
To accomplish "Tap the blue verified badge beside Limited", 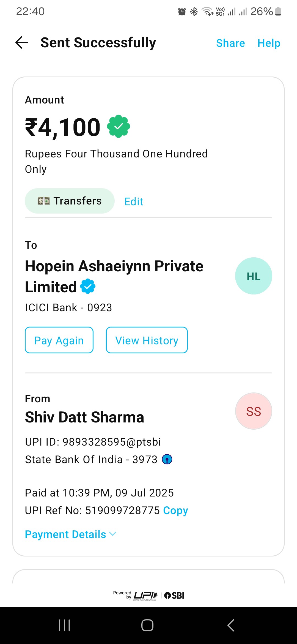I will click(x=88, y=286).
